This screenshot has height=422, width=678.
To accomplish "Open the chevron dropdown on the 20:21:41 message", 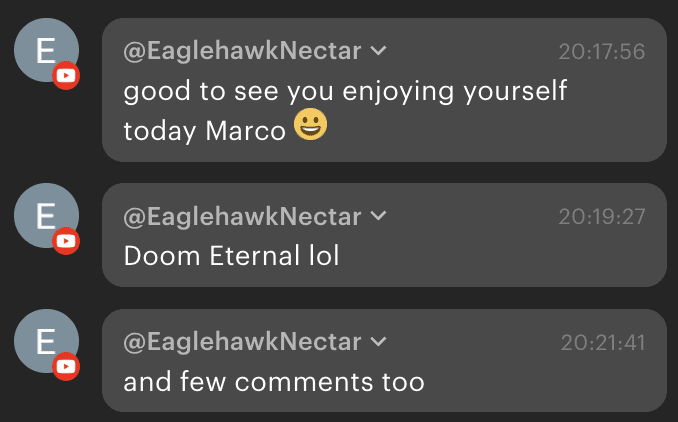I will pos(379,342).
